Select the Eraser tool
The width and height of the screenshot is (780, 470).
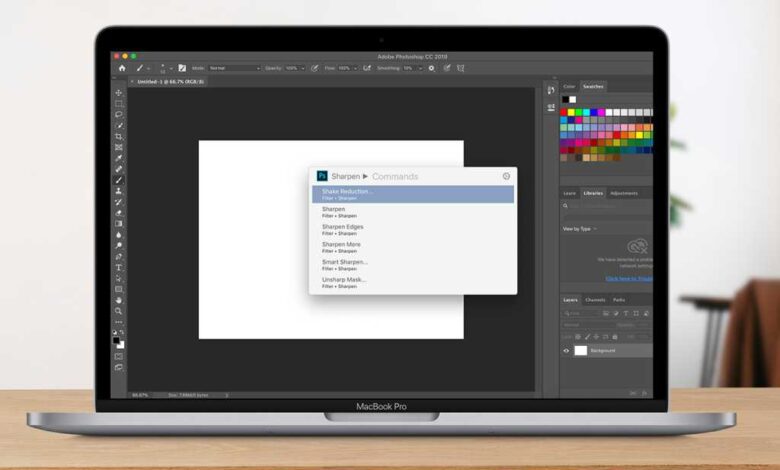[118, 213]
